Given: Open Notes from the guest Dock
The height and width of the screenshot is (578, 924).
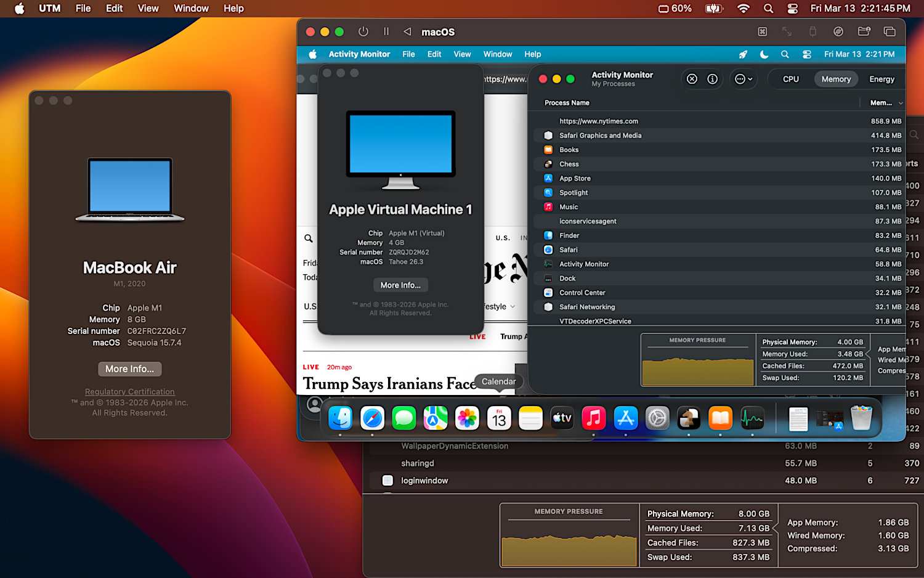Looking at the screenshot, I should (x=530, y=418).
